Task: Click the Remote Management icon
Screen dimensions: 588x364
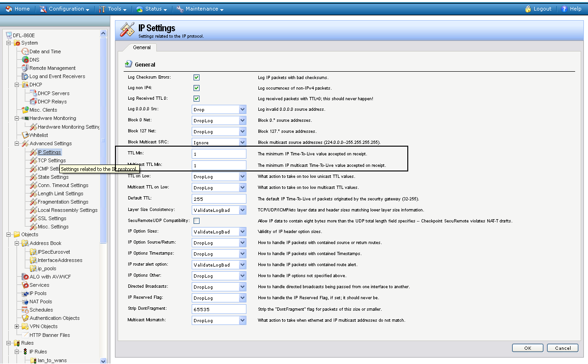Action: click(x=25, y=68)
